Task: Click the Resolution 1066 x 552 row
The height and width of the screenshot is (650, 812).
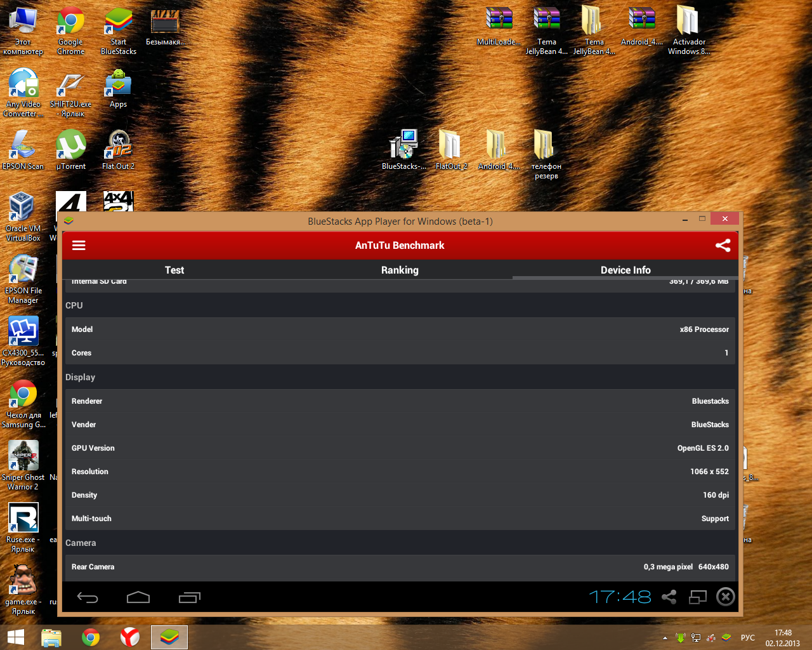Action: [400, 472]
